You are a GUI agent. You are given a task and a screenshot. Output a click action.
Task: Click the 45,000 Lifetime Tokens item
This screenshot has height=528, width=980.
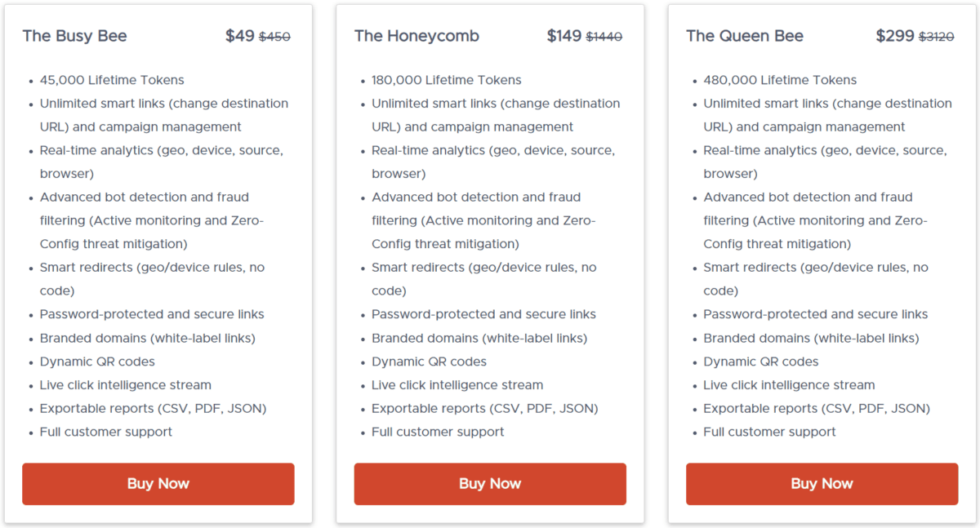pos(112,80)
